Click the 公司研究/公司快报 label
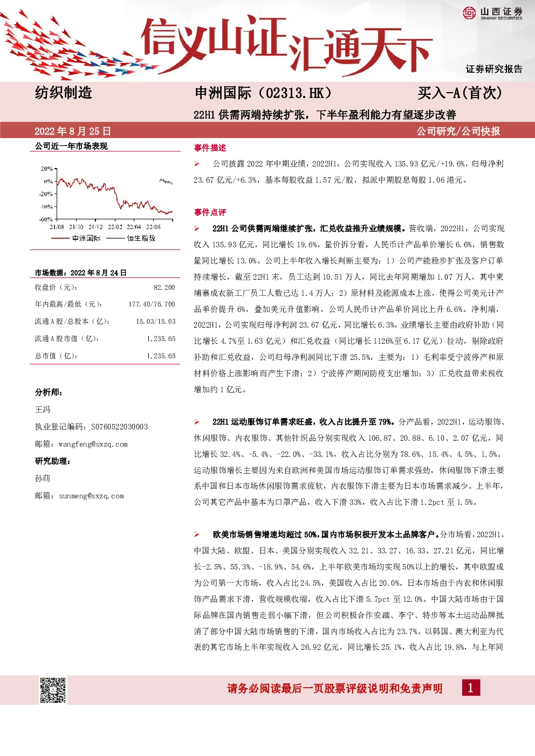The image size is (535, 756). point(458,131)
